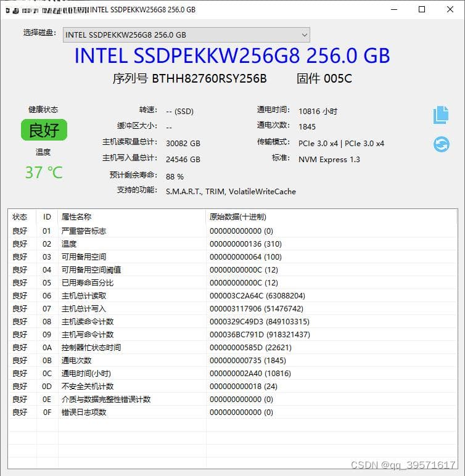
Task: Click the large INTEL SSDPEKKW256G8 heading
Action: click(232, 56)
